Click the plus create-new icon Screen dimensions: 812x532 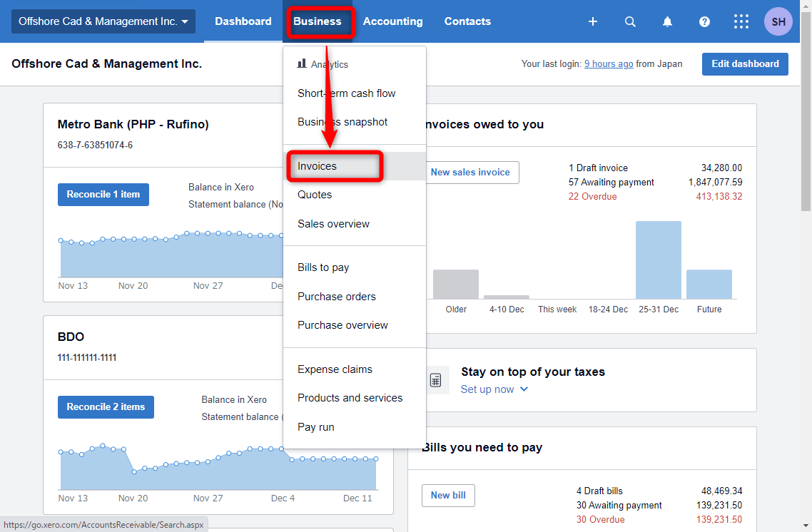593,21
